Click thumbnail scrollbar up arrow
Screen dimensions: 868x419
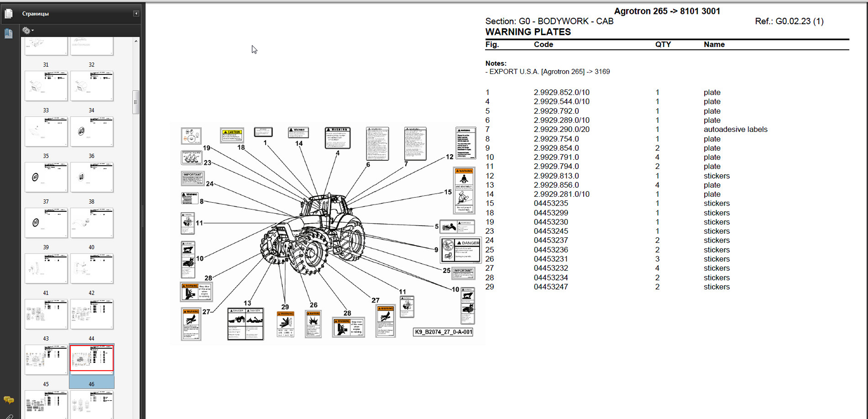point(136,41)
